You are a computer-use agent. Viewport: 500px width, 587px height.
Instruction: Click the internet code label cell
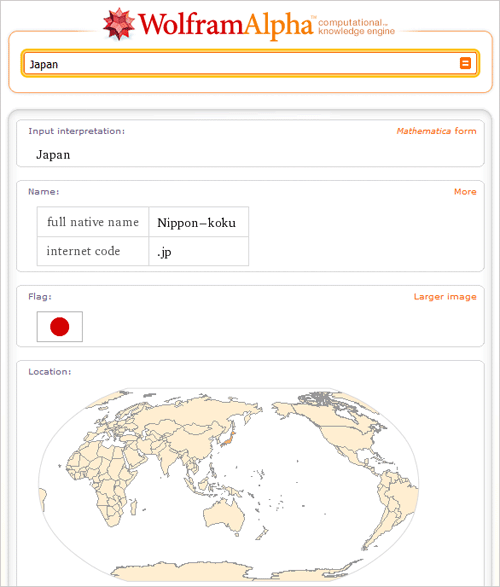coord(93,251)
